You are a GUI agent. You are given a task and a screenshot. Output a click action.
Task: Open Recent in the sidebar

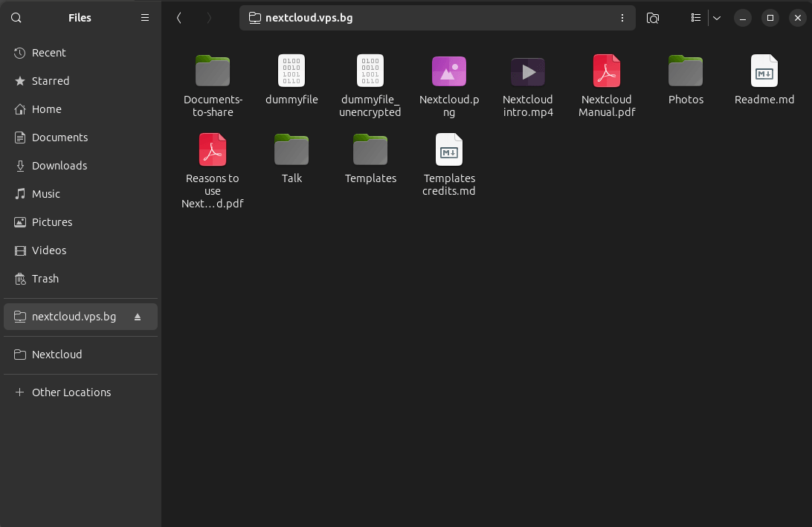tap(80, 53)
